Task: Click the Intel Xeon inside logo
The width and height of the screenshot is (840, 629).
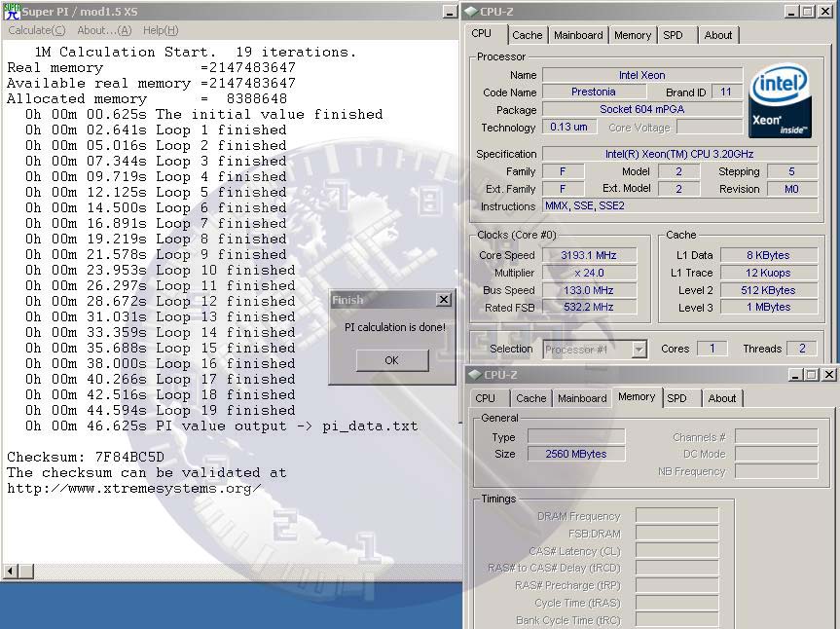Action: click(x=781, y=101)
